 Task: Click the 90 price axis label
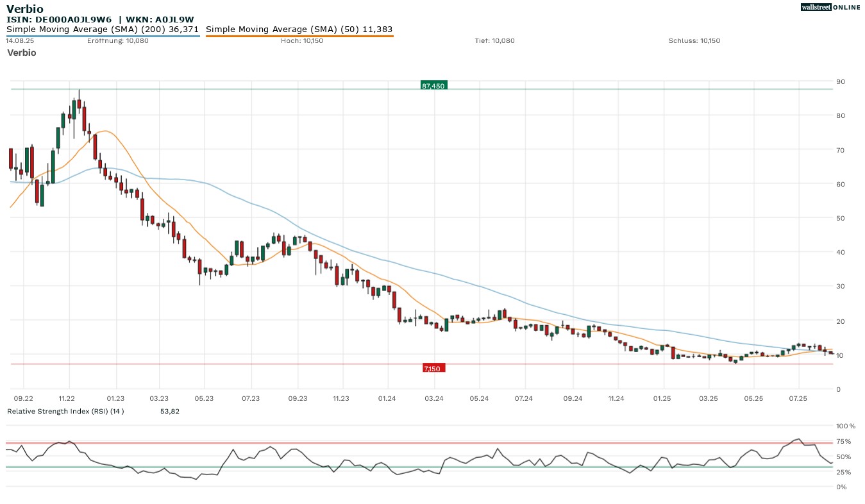click(x=840, y=81)
